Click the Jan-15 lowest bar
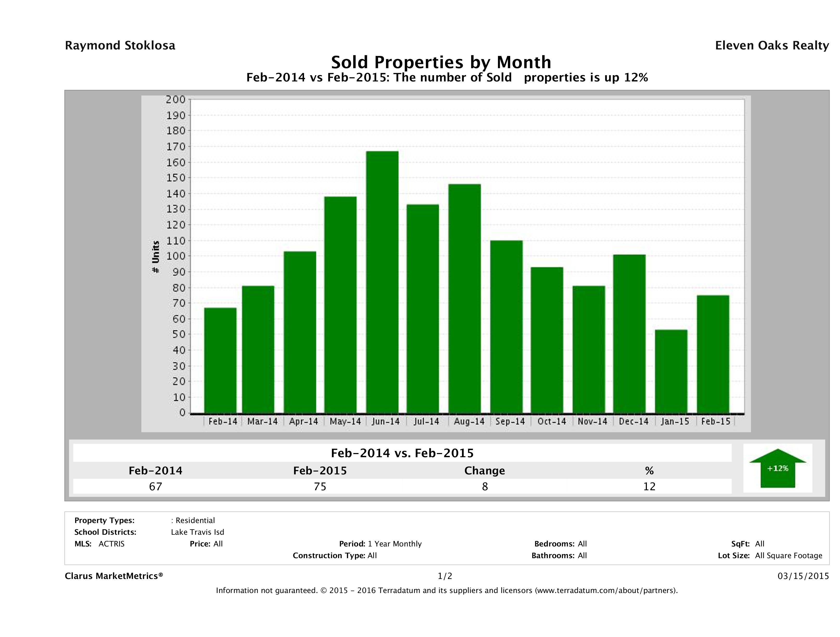The image size is (840, 637). click(x=671, y=371)
